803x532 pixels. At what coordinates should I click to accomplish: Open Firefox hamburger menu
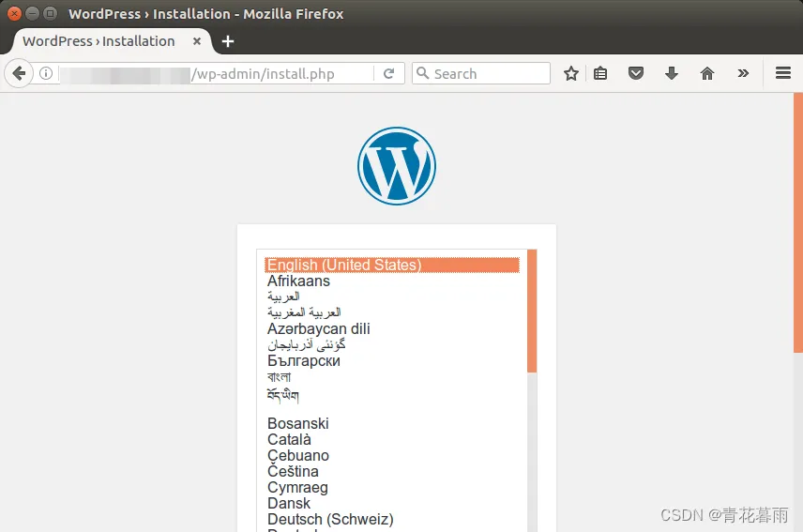click(783, 73)
